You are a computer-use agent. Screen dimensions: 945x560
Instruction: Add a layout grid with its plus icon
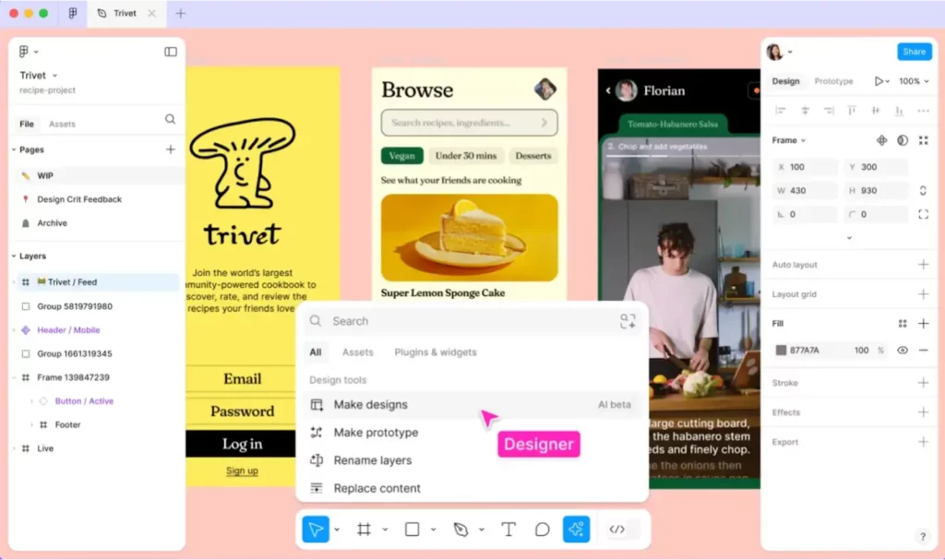923,294
